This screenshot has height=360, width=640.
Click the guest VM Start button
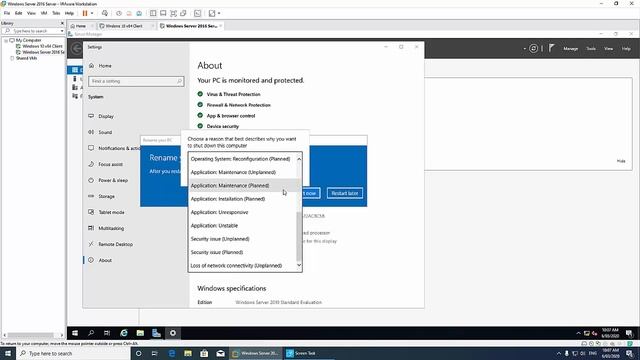(x=75, y=333)
